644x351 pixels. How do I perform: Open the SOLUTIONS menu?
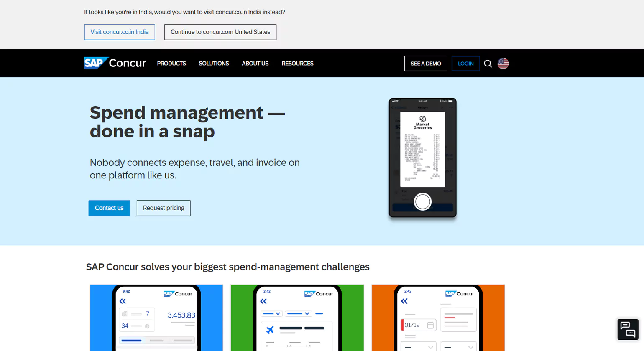[x=214, y=64]
